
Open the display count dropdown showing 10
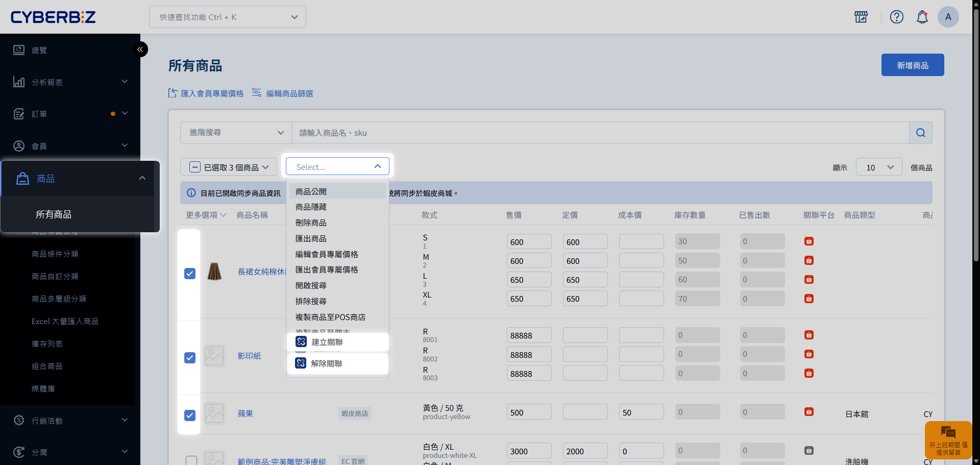point(879,167)
